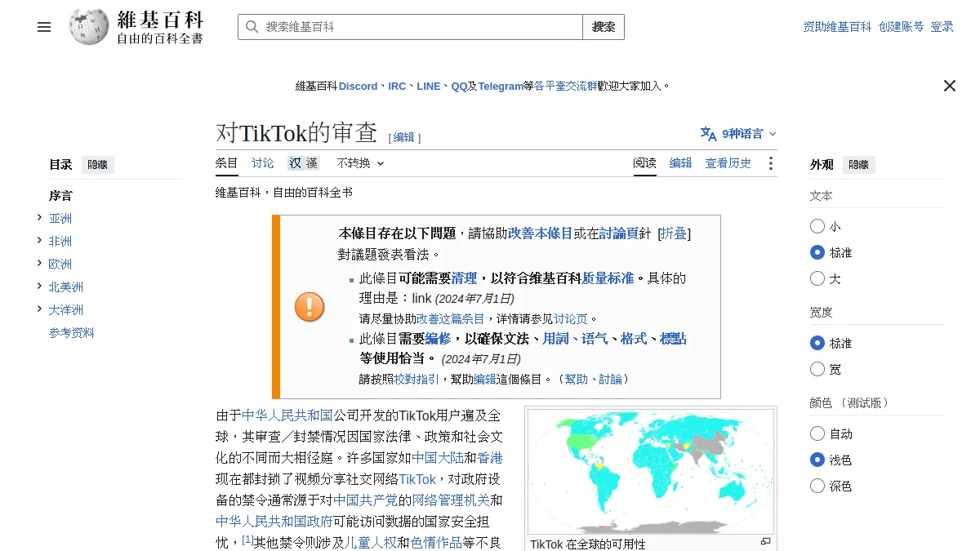Expand the 非洲 section in contents
This screenshot has width=980, height=551.
[39, 240]
